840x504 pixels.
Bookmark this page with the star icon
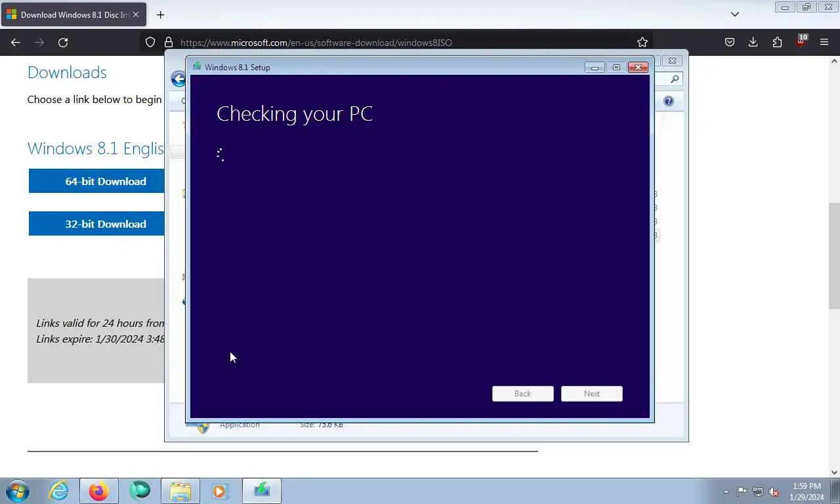[x=642, y=42]
